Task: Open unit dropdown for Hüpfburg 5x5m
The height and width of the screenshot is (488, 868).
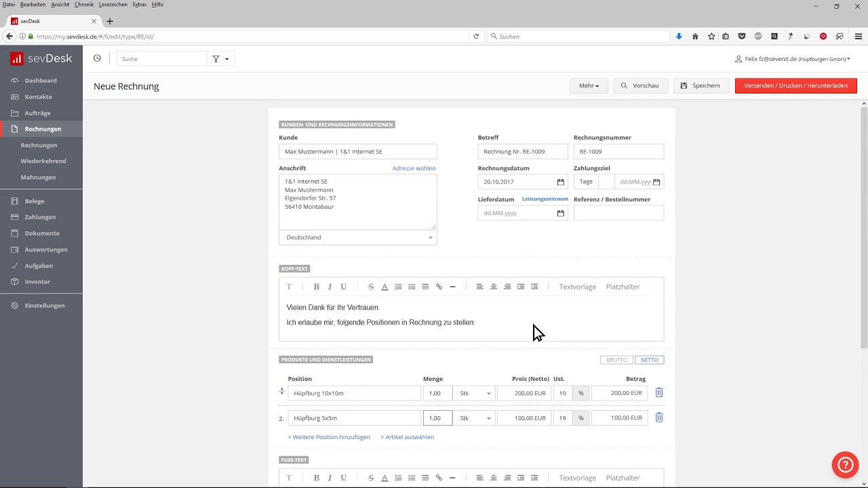Action: [474, 418]
